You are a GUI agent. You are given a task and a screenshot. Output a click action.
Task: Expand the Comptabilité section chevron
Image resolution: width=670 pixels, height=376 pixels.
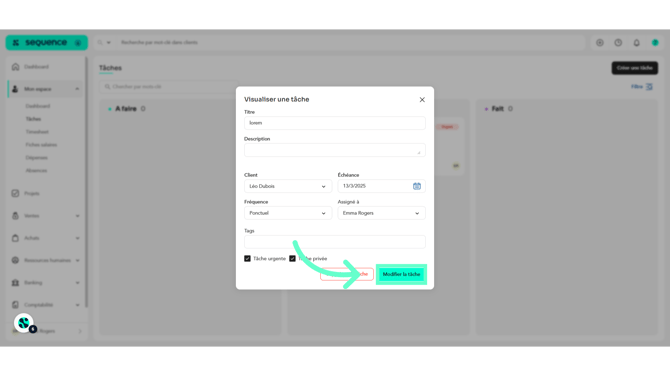77,305
